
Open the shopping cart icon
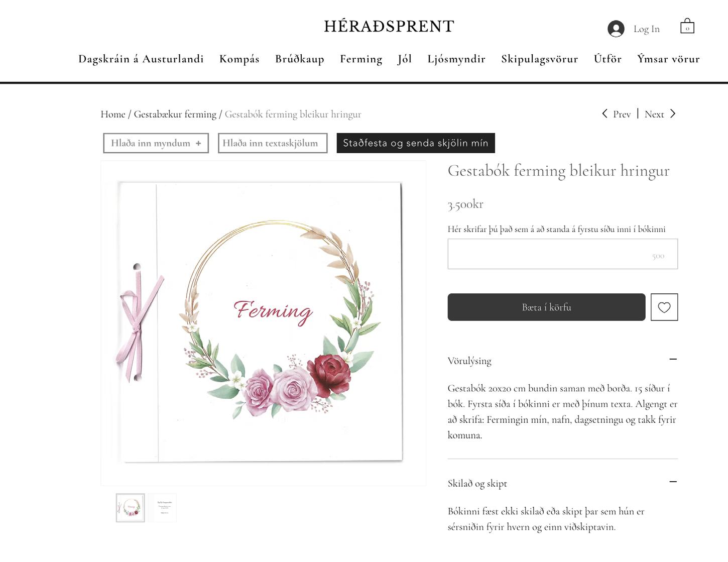[x=687, y=26]
